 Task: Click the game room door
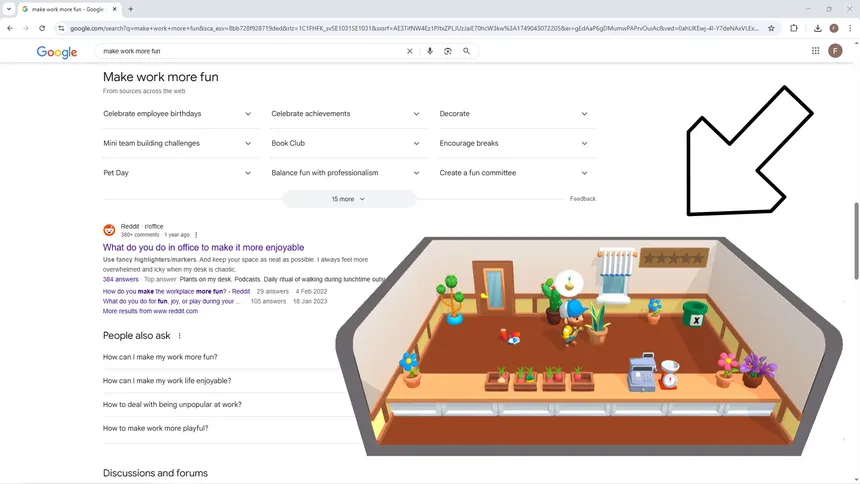pos(494,288)
